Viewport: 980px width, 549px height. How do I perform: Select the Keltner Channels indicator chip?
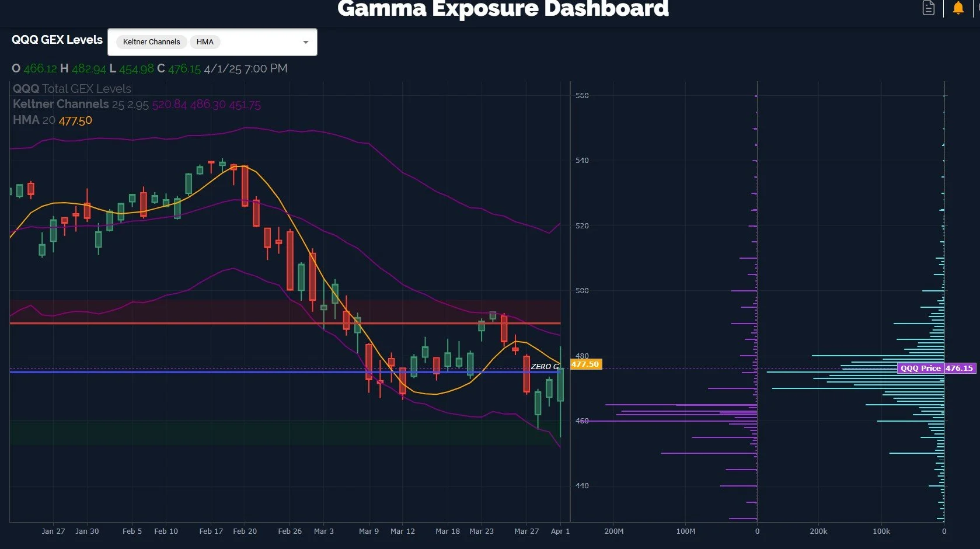click(x=152, y=42)
